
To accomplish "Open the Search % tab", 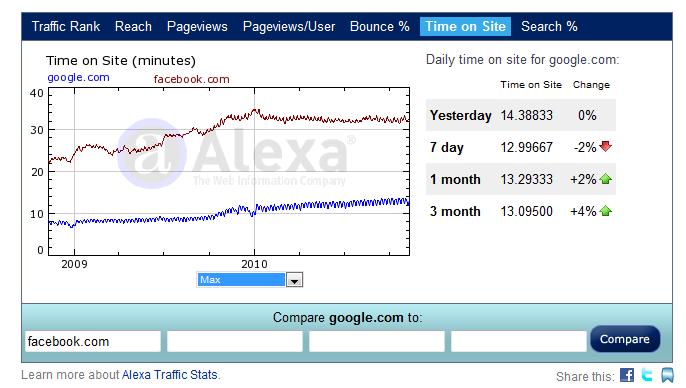I will [x=550, y=26].
